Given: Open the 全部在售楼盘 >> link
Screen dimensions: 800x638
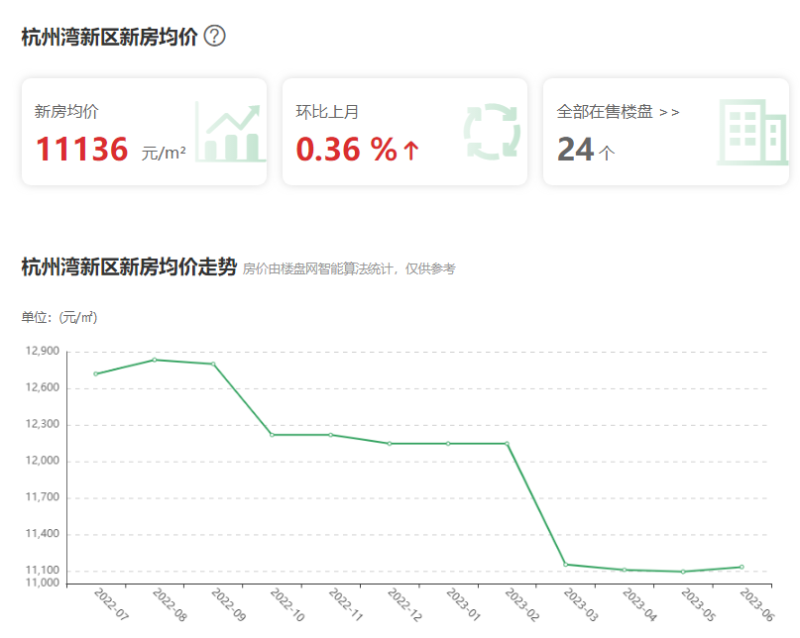Looking at the screenshot, I should 618,112.
